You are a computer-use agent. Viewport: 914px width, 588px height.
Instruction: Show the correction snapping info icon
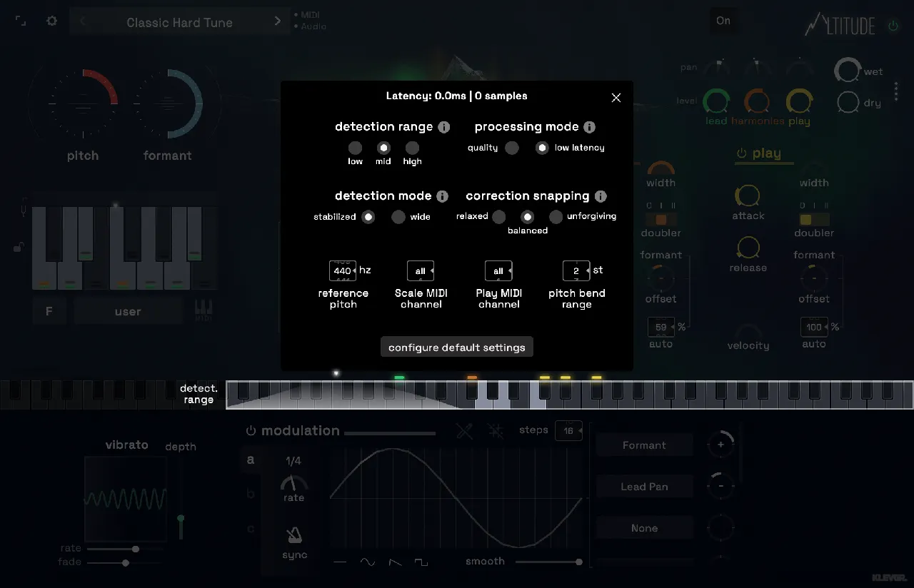coord(601,196)
